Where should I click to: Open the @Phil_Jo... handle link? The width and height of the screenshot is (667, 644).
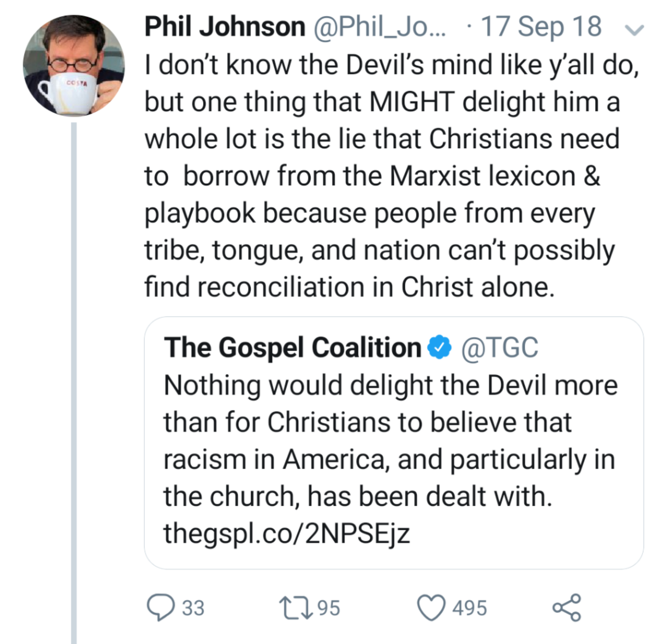pyautogui.click(x=379, y=27)
